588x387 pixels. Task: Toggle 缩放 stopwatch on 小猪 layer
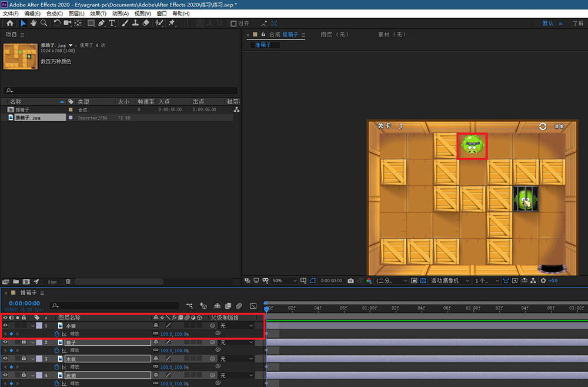pyautogui.click(x=56, y=333)
